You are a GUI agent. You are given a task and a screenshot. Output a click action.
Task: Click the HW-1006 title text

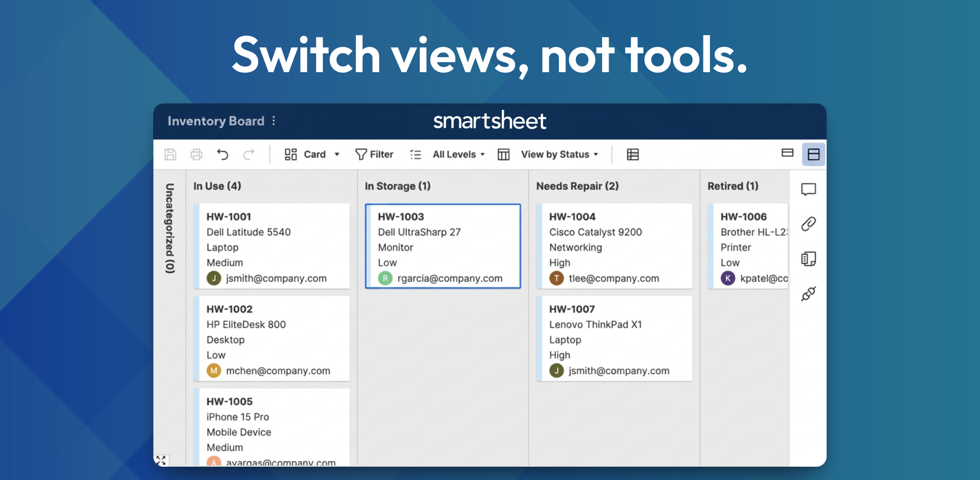click(743, 217)
